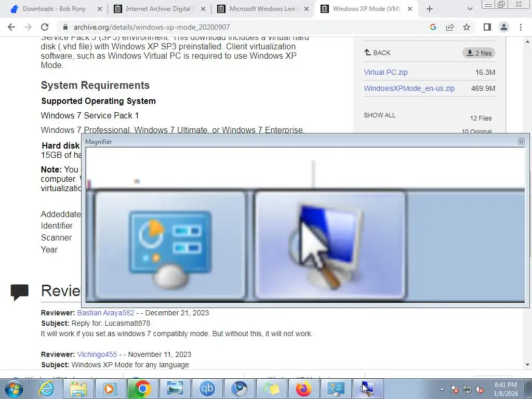
Task: Open Action Center flag tray icon
Action: click(x=455, y=390)
